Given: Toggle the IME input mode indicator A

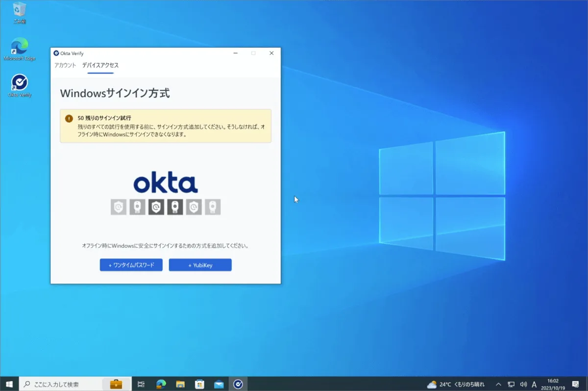Looking at the screenshot, I should tap(535, 384).
